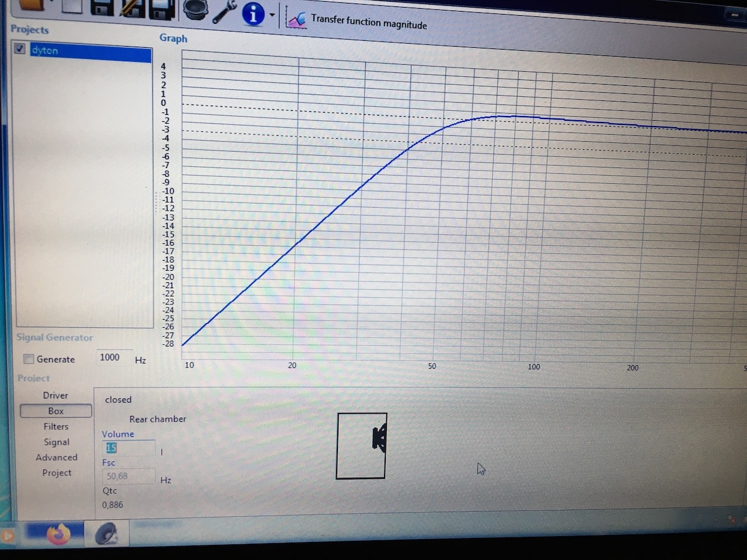Click the Signal Generator heading
The width and height of the screenshot is (747, 560).
click(x=54, y=337)
